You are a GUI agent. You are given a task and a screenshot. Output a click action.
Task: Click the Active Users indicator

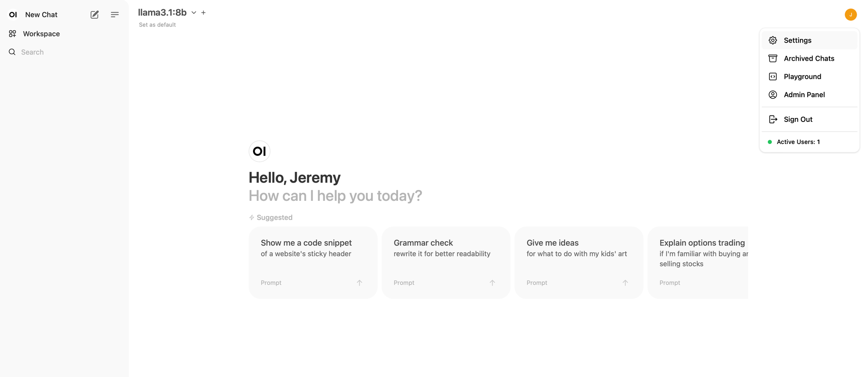798,142
